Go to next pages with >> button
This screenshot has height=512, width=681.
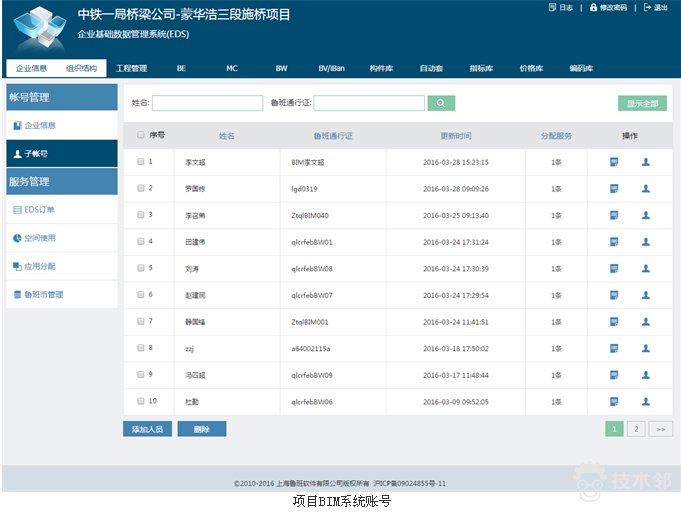660,428
